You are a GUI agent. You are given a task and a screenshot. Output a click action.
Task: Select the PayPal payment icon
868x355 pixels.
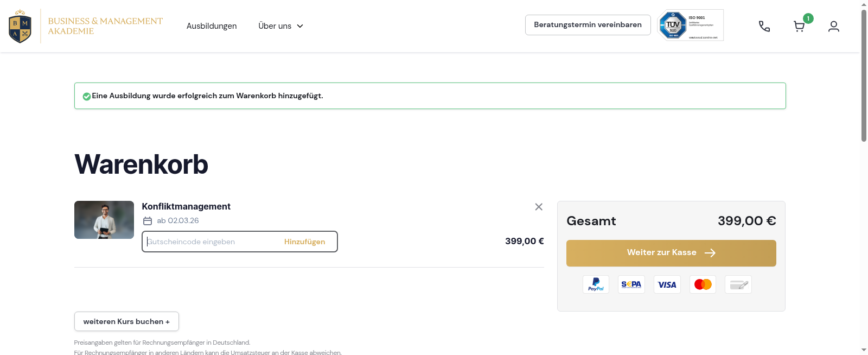pos(596,284)
